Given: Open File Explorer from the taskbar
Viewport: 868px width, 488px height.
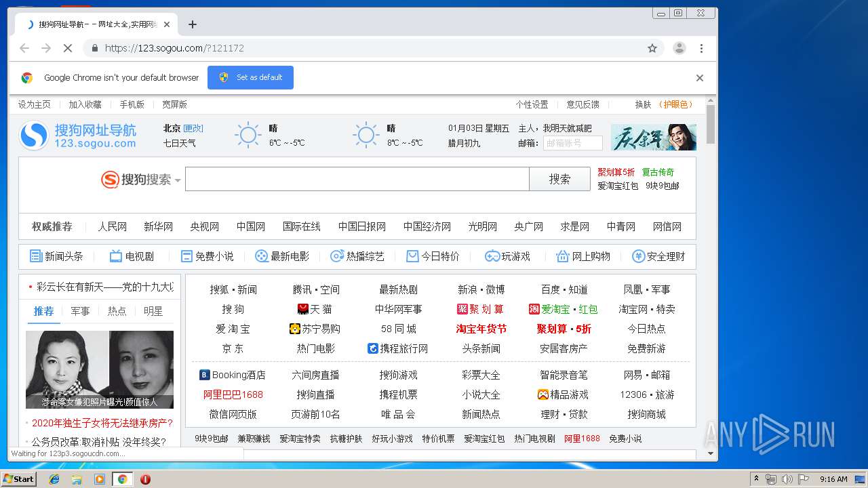Looking at the screenshot, I should click(x=77, y=479).
